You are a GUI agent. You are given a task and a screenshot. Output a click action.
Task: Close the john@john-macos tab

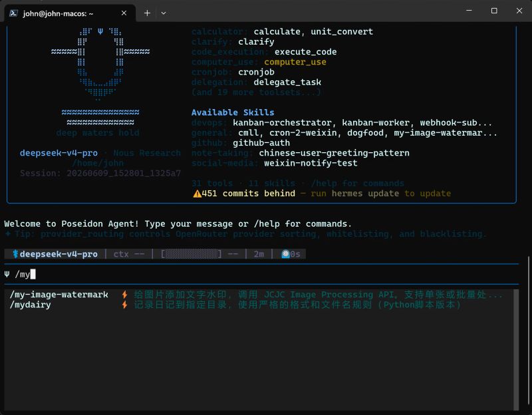point(124,13)
